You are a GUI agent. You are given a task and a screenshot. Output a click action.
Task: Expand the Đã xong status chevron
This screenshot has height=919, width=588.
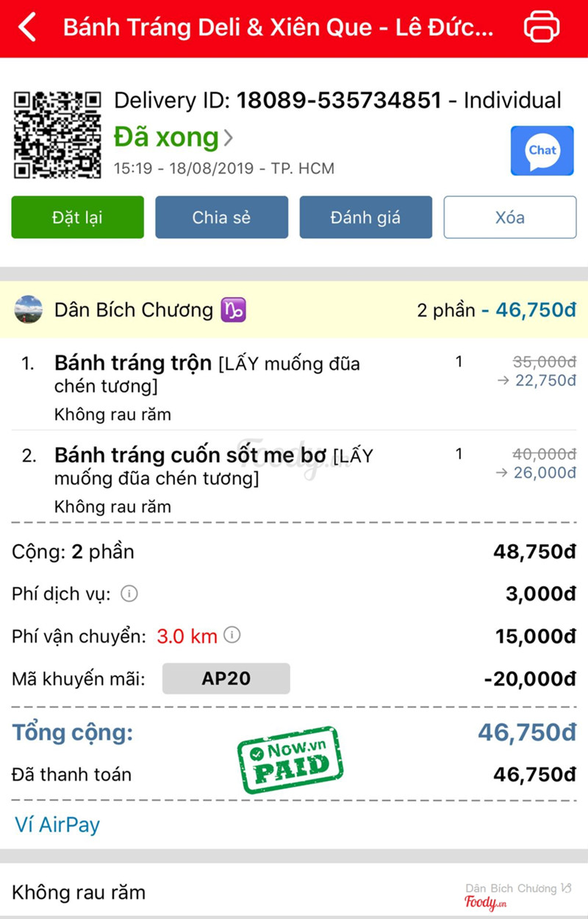click(x=229, y=137)
